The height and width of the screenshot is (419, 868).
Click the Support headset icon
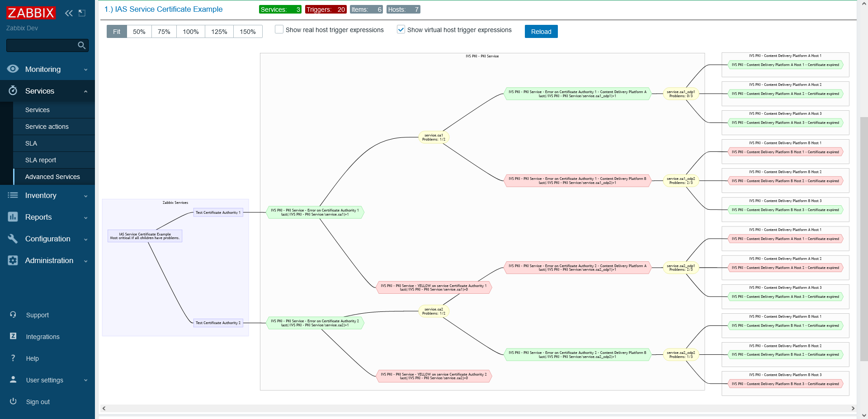[13, 315]
